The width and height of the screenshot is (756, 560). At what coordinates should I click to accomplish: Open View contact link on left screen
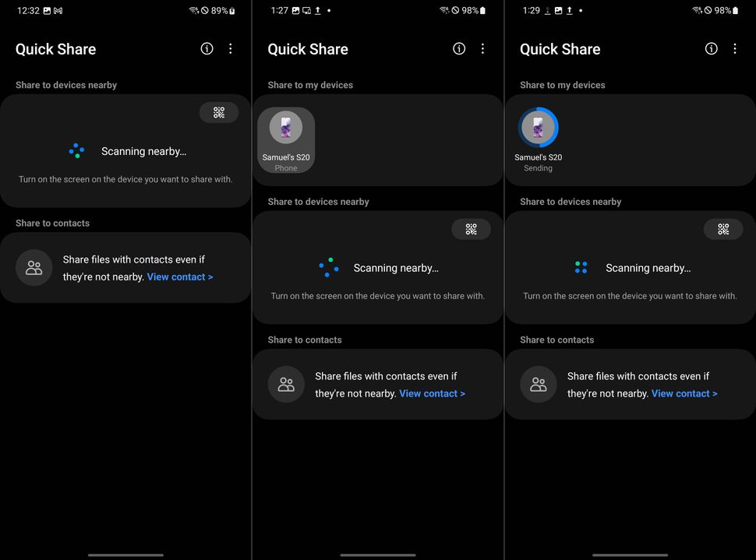180,276
